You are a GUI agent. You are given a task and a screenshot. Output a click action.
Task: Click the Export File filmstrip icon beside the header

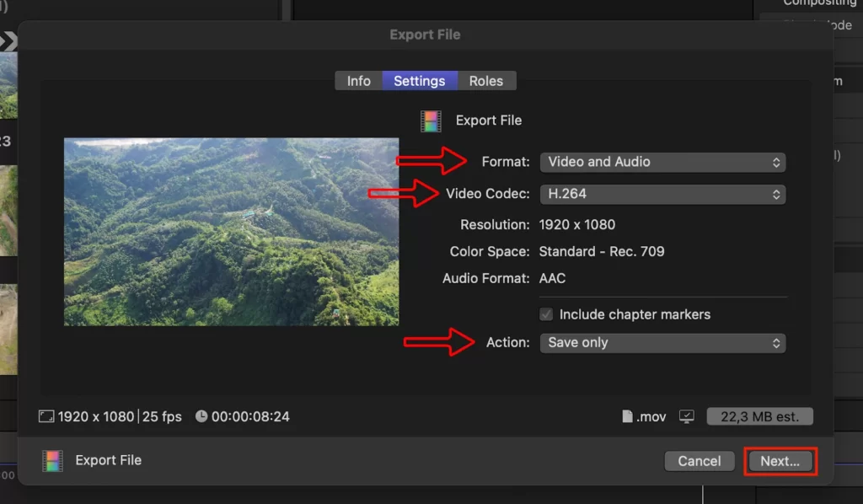click(431, 121)
